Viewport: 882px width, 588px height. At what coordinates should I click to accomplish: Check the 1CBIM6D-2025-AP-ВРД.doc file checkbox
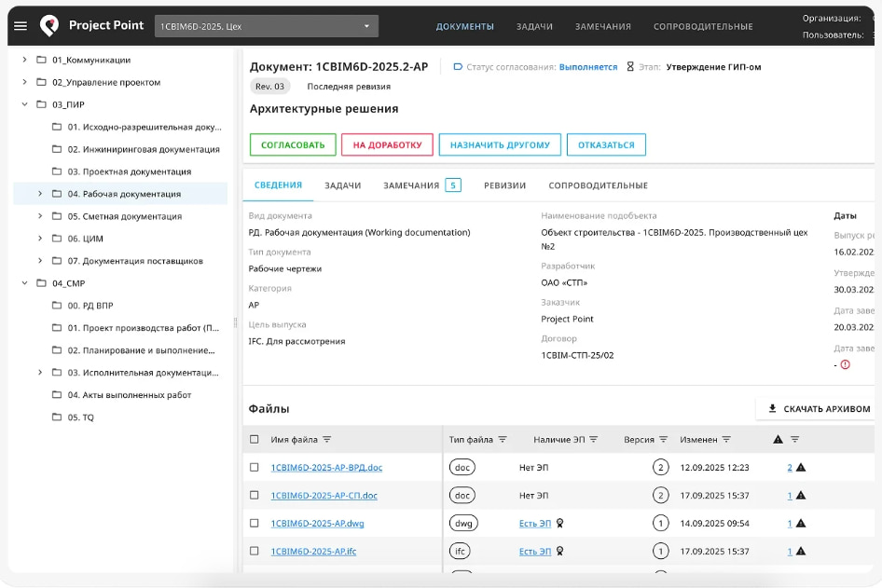255,468
